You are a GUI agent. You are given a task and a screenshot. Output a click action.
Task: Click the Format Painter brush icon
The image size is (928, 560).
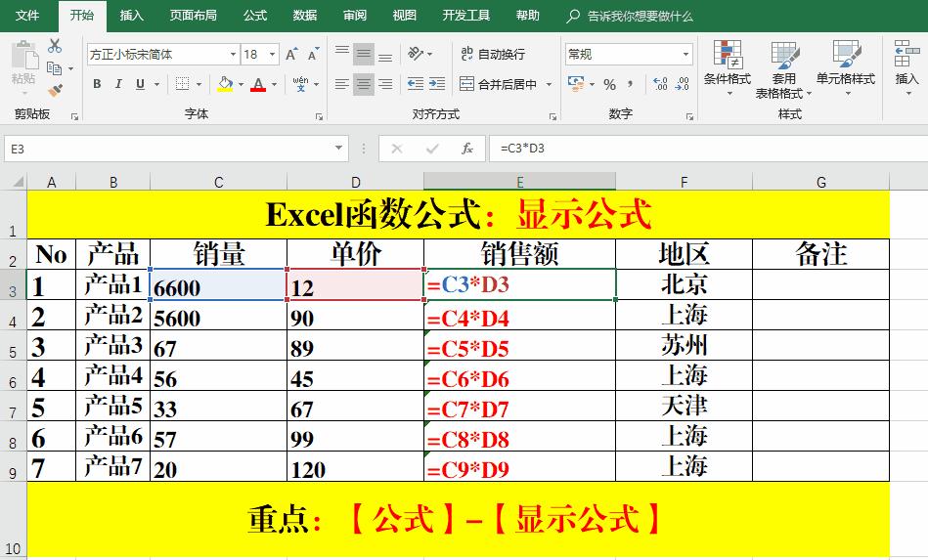(55, 91)
